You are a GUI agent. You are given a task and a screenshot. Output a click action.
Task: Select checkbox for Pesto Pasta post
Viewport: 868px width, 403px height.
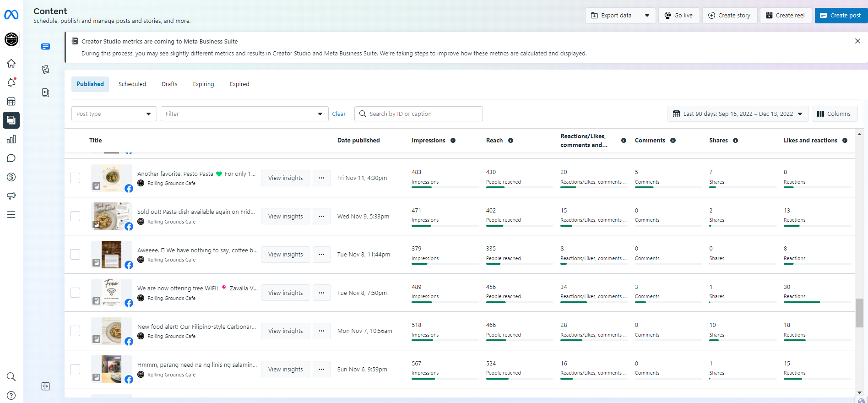click(75, 178)
